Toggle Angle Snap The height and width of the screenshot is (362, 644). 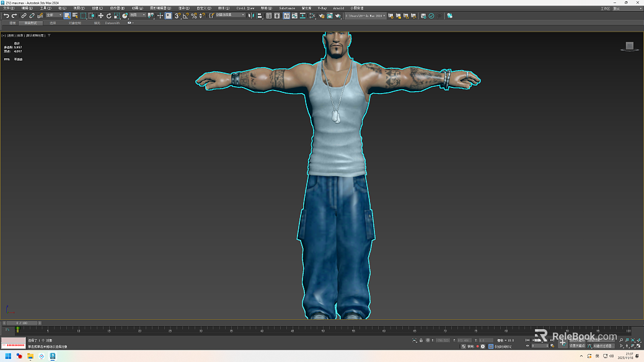point(186,15)
